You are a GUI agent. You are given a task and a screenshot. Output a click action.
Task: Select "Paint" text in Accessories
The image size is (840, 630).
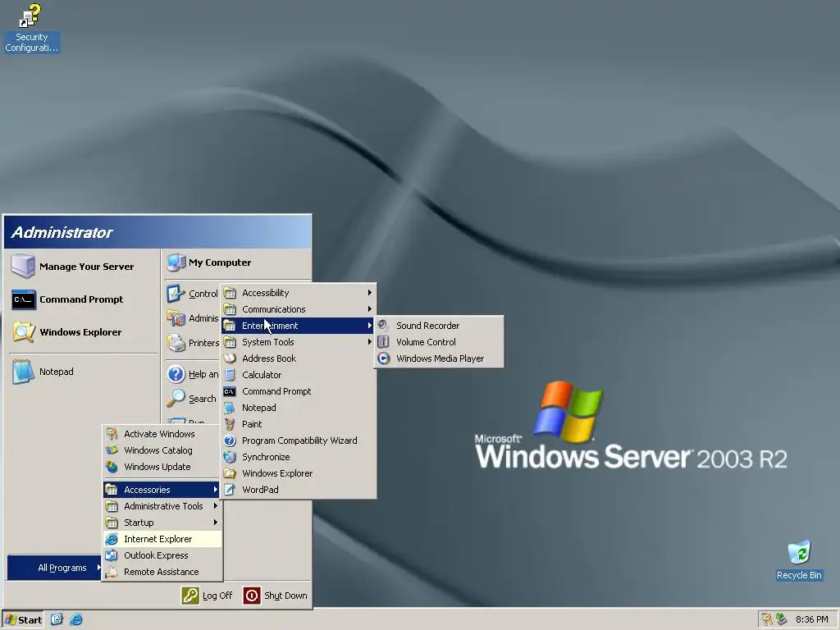[x=252, y=424]
